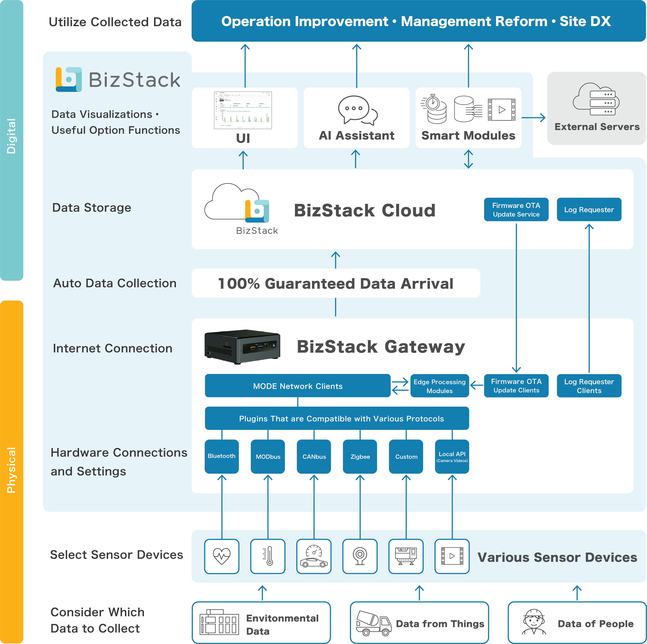Click the Edge Processing Modules box
The height and width of the screenshot is (644, 647).
pyautogui.click(x=440, y=386)
